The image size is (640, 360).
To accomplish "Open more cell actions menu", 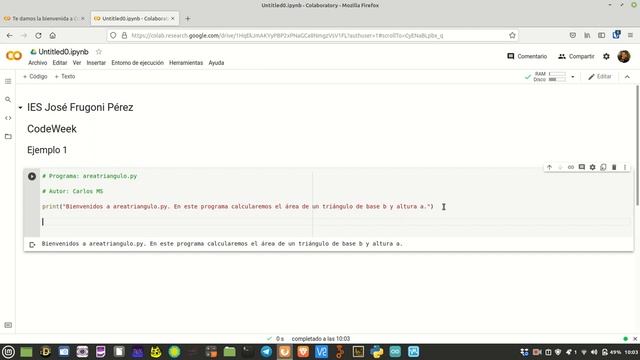I will tap(624, 167).
